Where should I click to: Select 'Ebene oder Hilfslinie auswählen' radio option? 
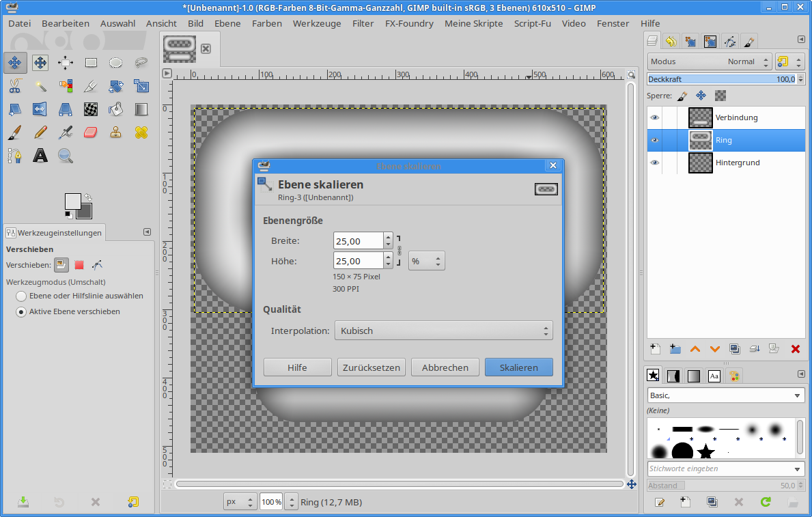21,296
